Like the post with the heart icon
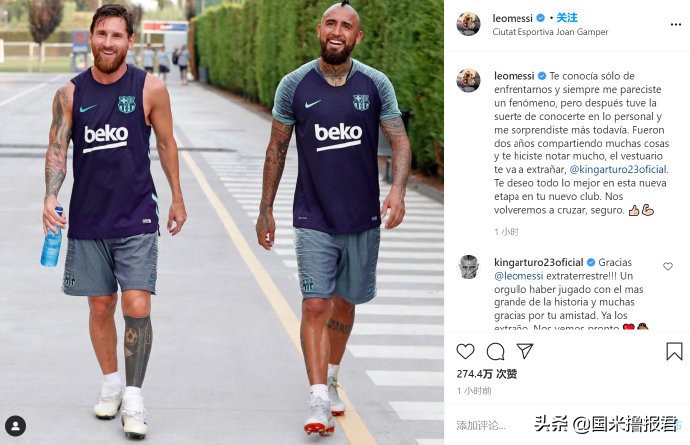 click(x=465, y=351)
